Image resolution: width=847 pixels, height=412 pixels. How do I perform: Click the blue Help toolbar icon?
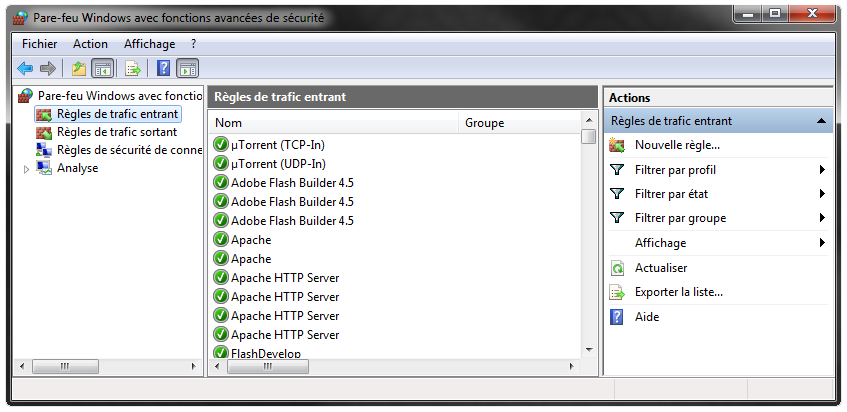coord(163,68)
